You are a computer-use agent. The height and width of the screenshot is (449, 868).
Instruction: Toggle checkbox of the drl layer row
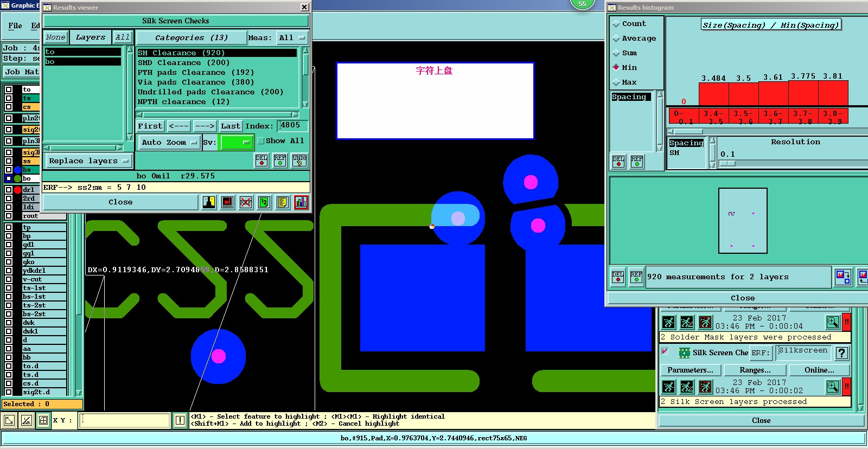coord(9,190)
